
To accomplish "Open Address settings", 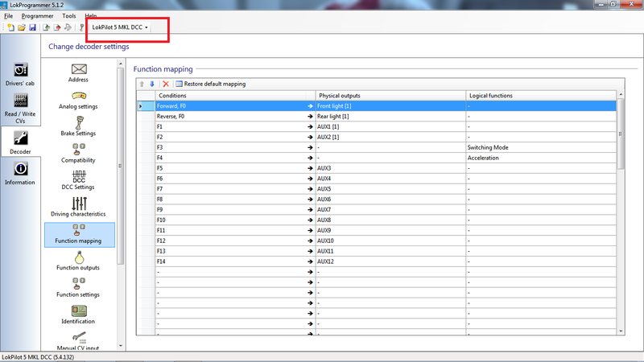I will click(x=78, y=73).
